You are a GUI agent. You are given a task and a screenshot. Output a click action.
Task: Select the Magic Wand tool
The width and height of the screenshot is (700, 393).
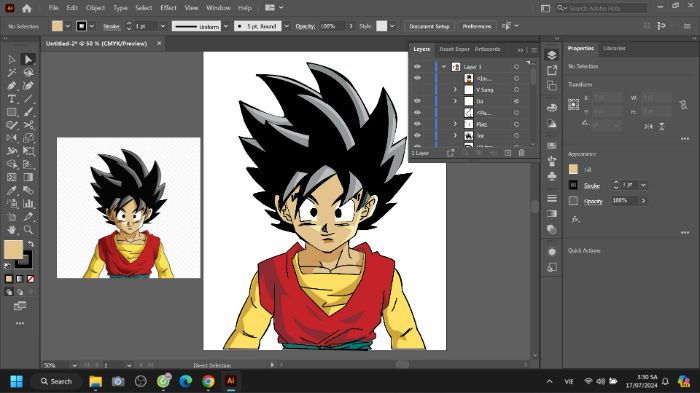click(x=12, y=72)
